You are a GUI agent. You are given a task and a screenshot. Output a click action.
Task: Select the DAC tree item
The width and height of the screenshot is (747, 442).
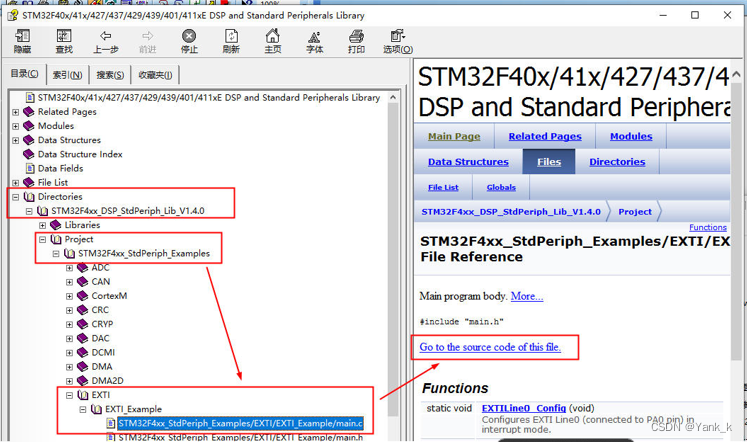(100, 338)
